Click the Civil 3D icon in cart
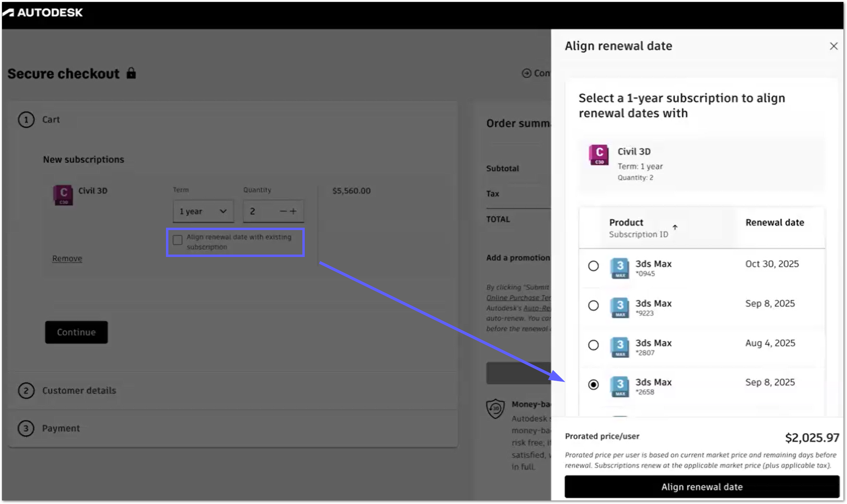 (x=63, y=194)
